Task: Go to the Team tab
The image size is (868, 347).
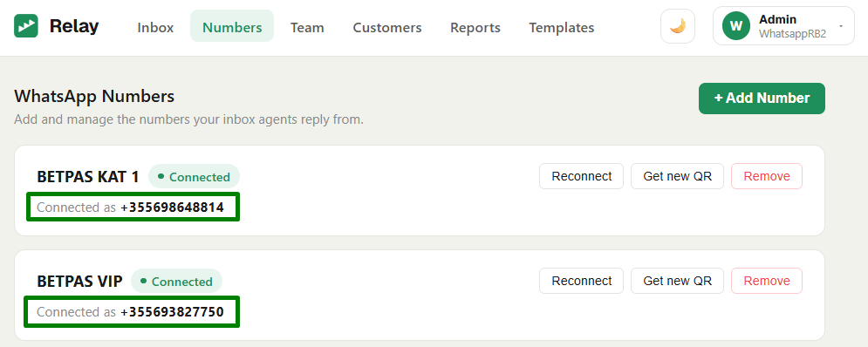Action: (307, 27)
